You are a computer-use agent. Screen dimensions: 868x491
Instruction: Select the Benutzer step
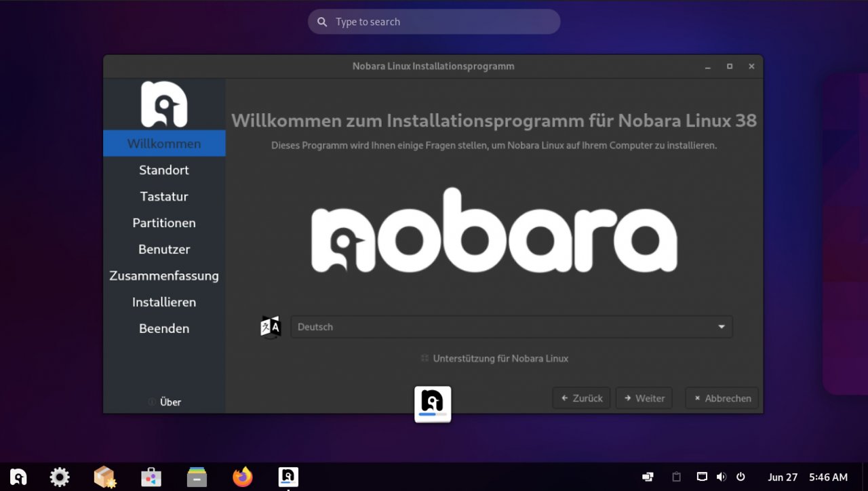click(164, 250)
